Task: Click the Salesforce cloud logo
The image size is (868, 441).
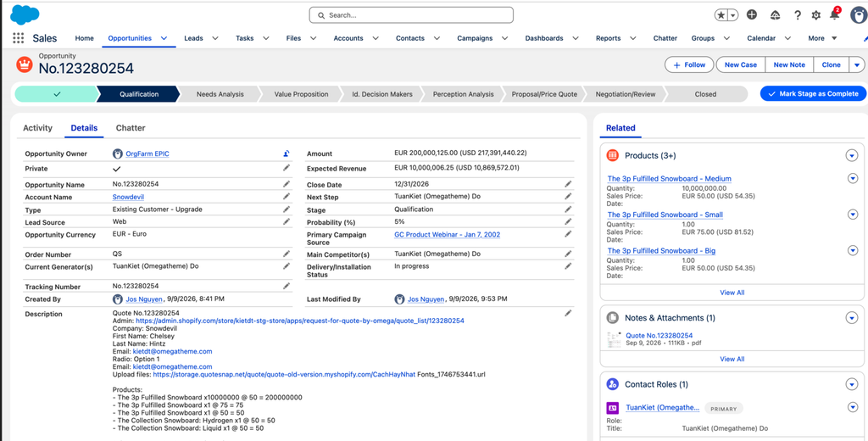Action: (25, 14)
